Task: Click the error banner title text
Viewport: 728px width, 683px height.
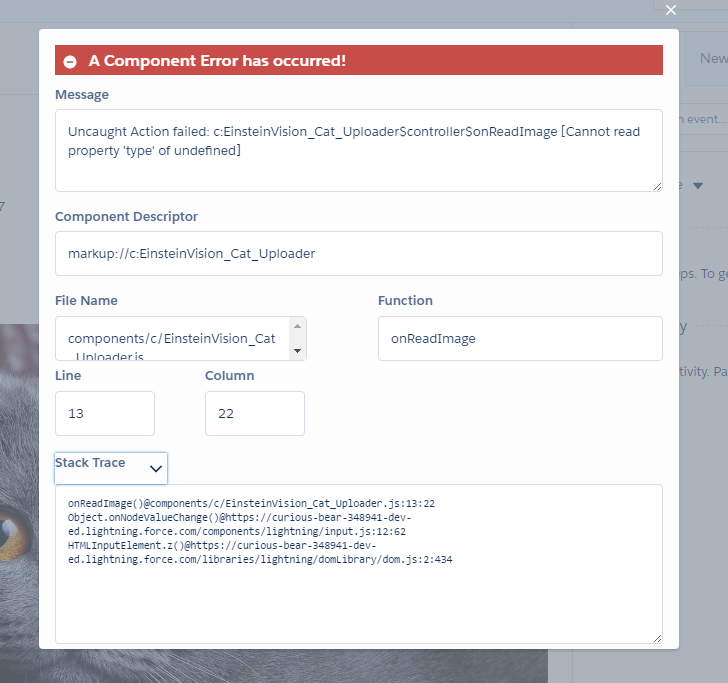Action: coord(217,61)
